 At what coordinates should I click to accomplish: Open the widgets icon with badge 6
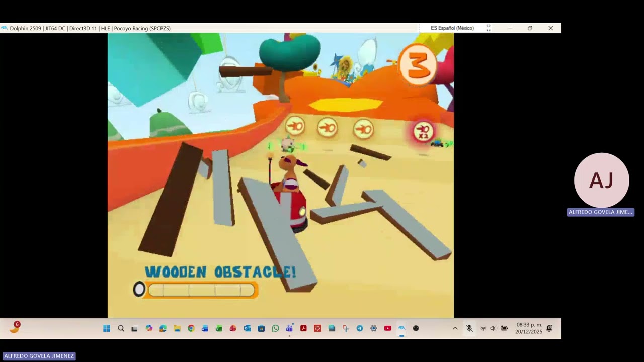coord(15,327)
